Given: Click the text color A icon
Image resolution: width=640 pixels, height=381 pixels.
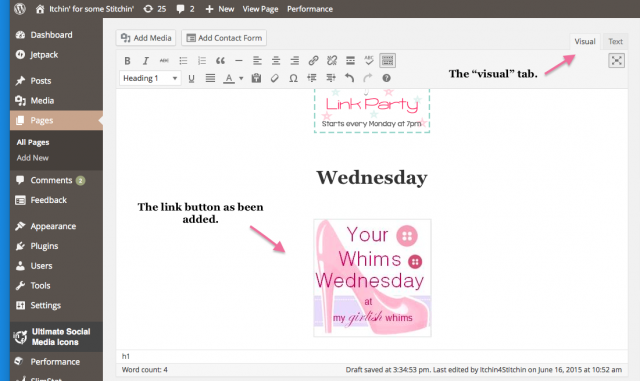Looking at the screenshot, I should (x=229, y=78).
